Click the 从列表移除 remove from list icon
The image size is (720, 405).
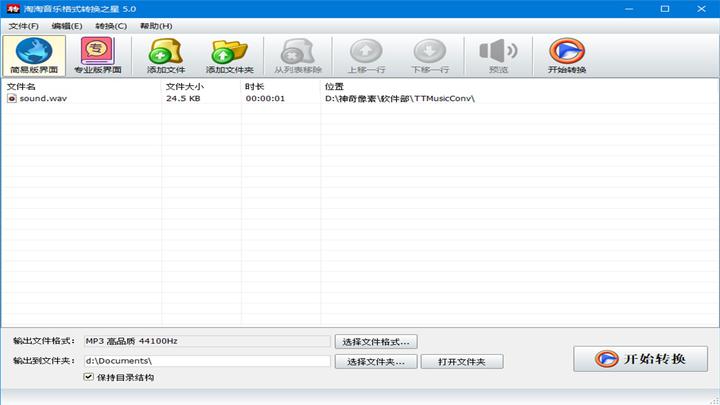[x=298, y=56]
